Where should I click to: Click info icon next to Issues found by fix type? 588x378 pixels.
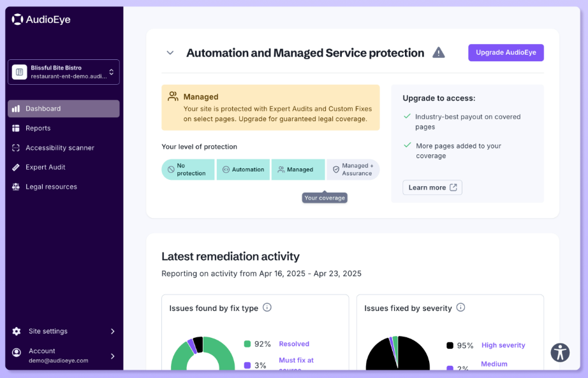pos(267,307)
